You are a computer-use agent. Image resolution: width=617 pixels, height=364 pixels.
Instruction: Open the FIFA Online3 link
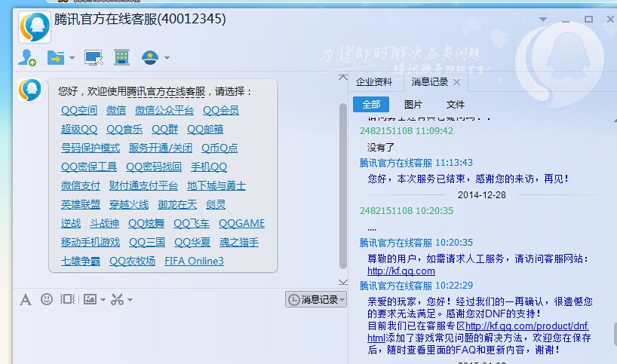[194, 261]
